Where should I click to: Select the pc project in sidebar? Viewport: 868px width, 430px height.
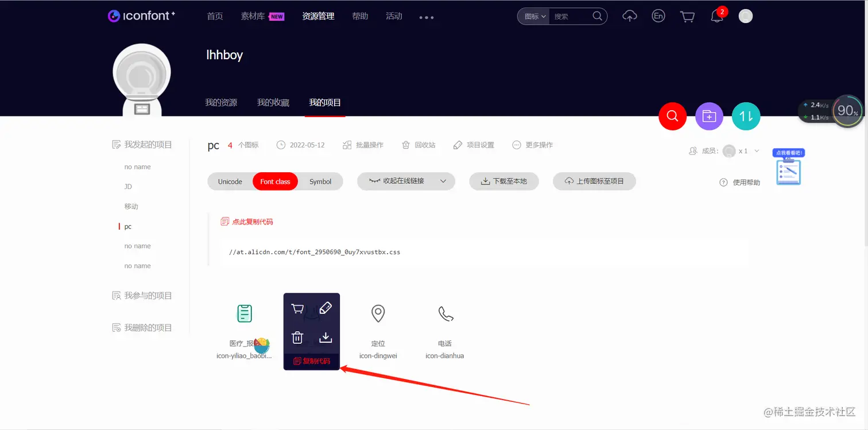[x=128, y=227]
